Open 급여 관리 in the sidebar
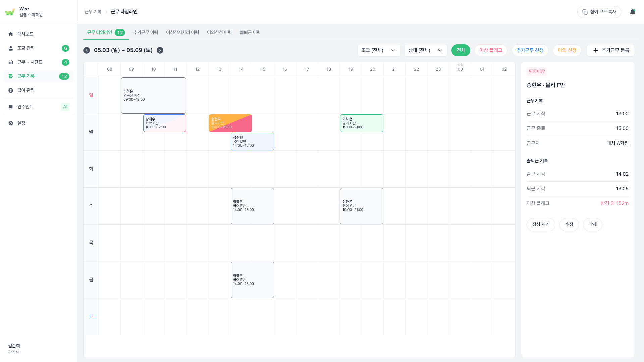 39,90
